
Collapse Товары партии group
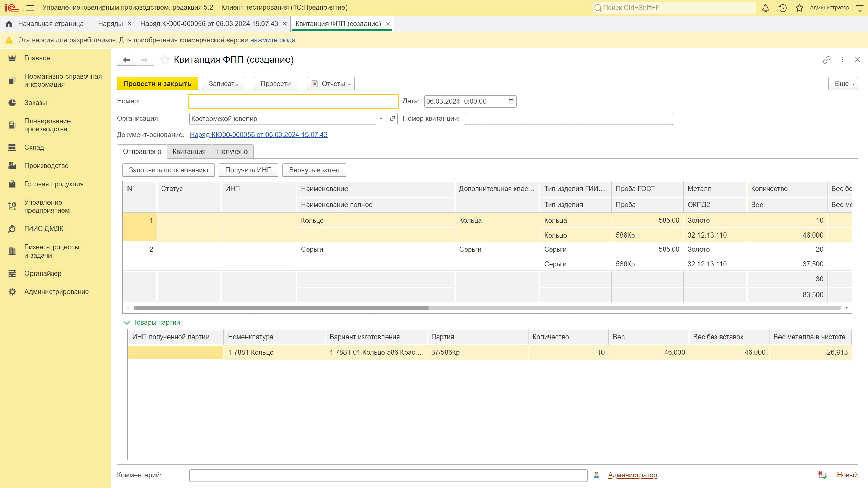pos(127,323)
